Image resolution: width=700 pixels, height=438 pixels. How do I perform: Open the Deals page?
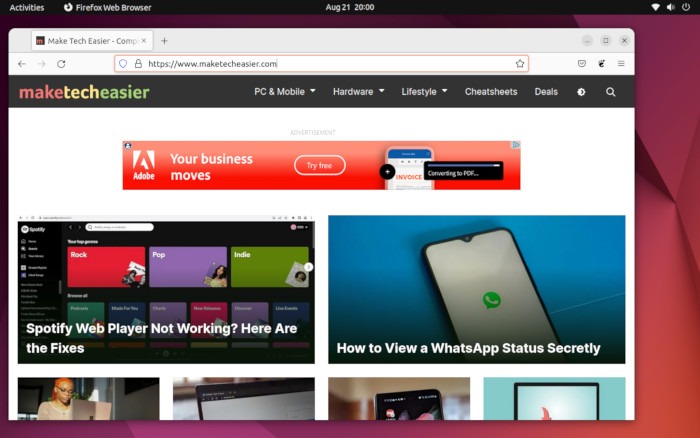(546, 92)
